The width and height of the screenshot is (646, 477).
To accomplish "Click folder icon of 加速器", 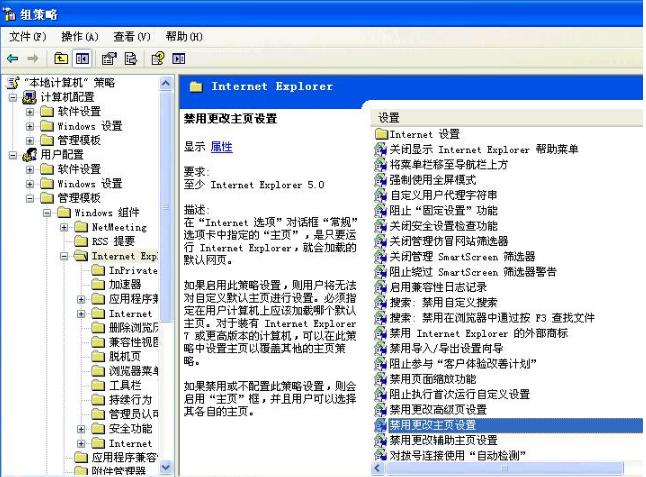I will (98, 284).
